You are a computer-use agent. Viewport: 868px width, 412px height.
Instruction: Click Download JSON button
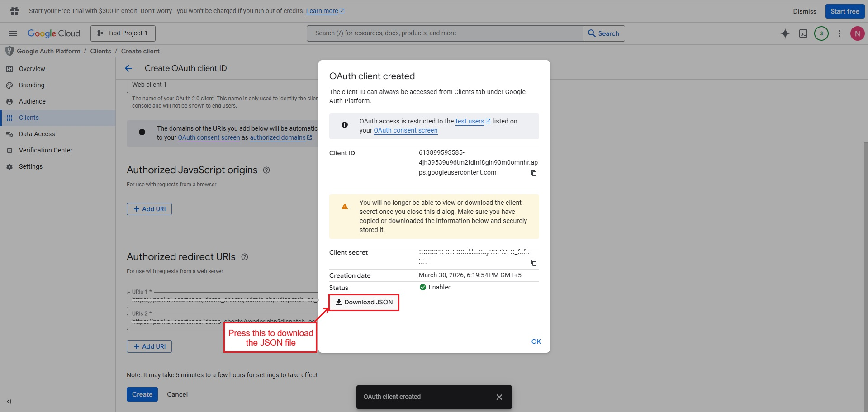[x=364, y=302]
